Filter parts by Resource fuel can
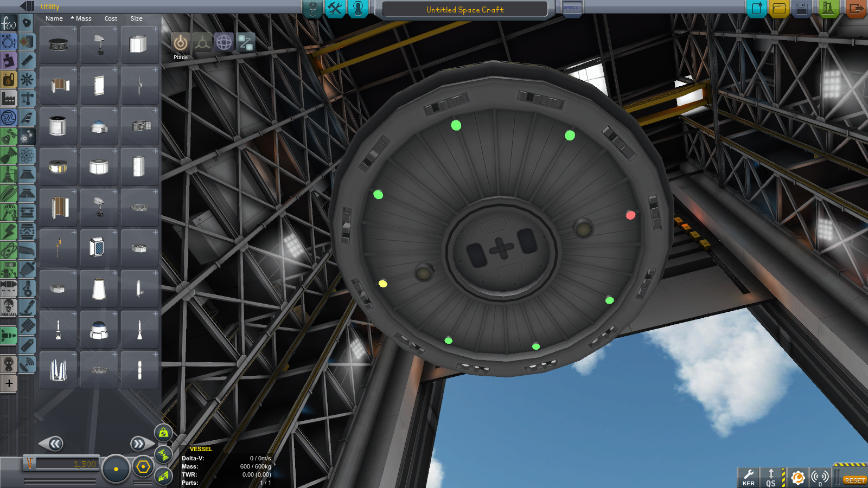The height and width of the screenshot is (488, 868). (9, 80)
